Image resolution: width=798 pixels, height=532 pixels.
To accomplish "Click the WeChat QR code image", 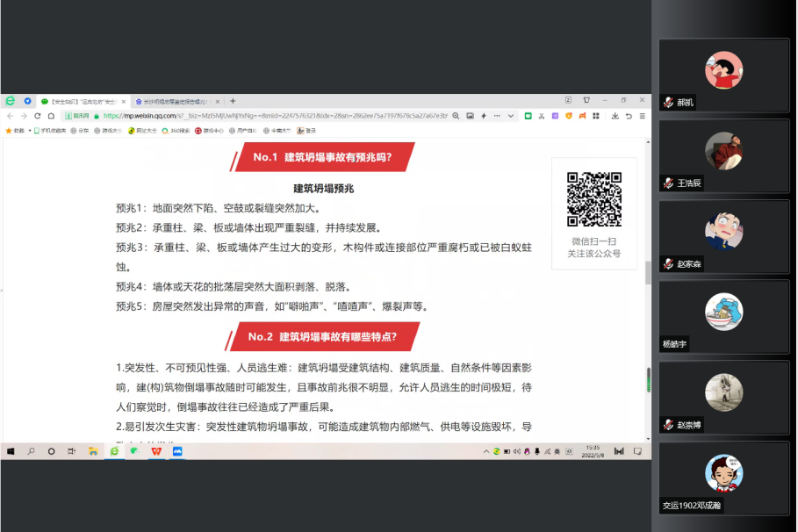I will pos(593,199).
